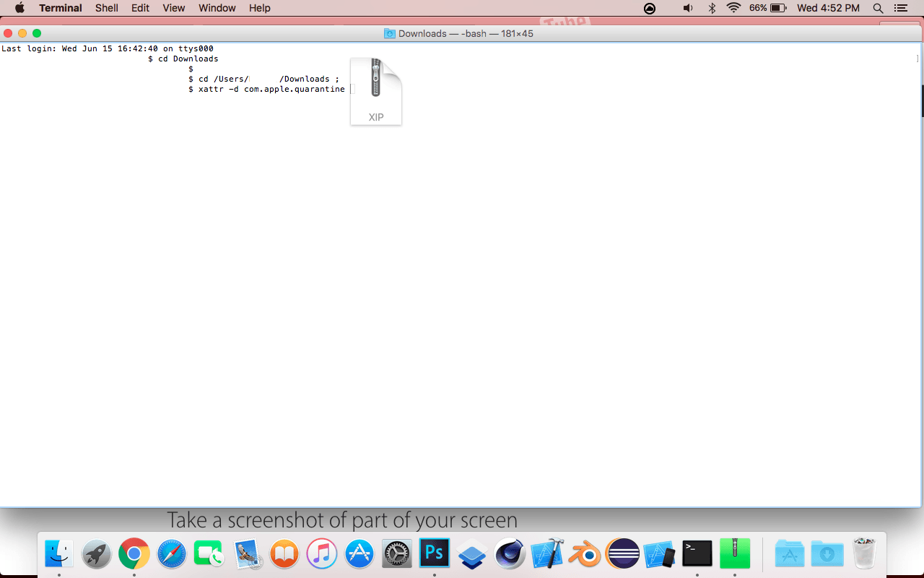The image size is (924, 578).
Task: Open Photoshop in the dock
Action: [x=435, y=554]
